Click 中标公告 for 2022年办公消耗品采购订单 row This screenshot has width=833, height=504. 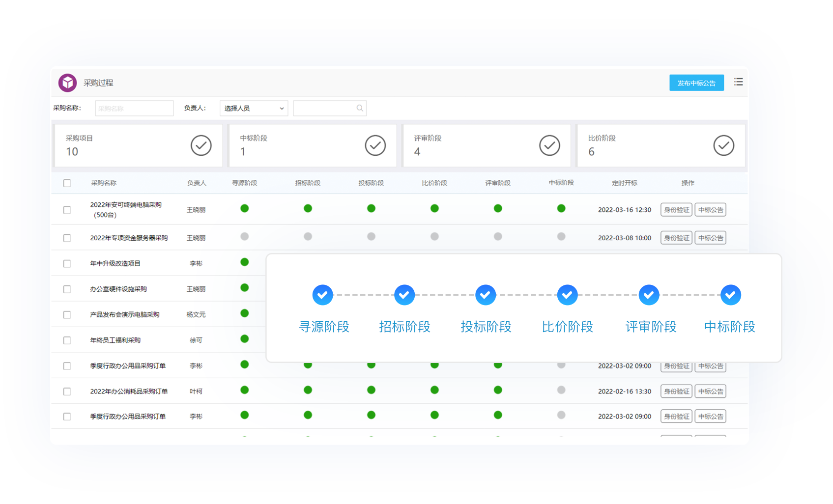point(710,392)
